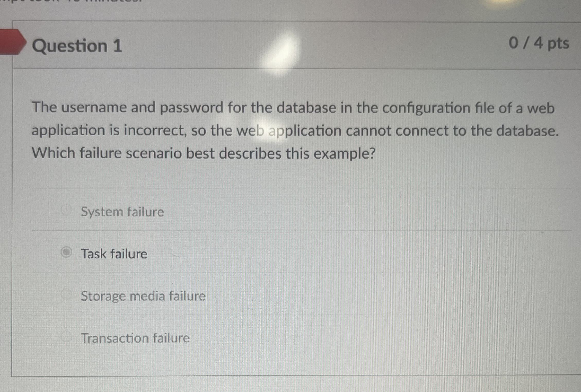Click the filled radio circle beside Task failure
Viewport: 581px width, 392px height.
66,253
